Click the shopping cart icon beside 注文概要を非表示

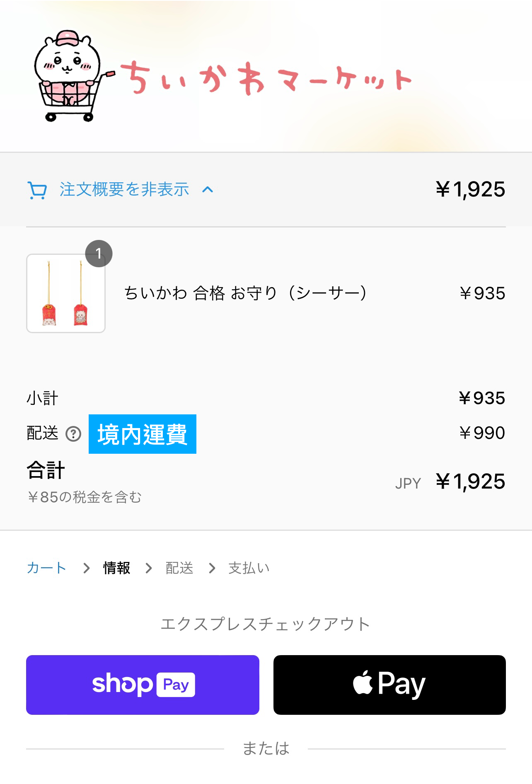pos(37,190)
